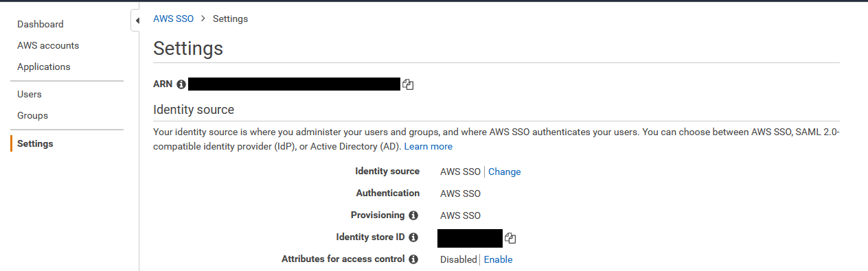Click the AWS SSO value next to Authentication
The width and height of the screenshot is (868, 271).
click(460, 193)
